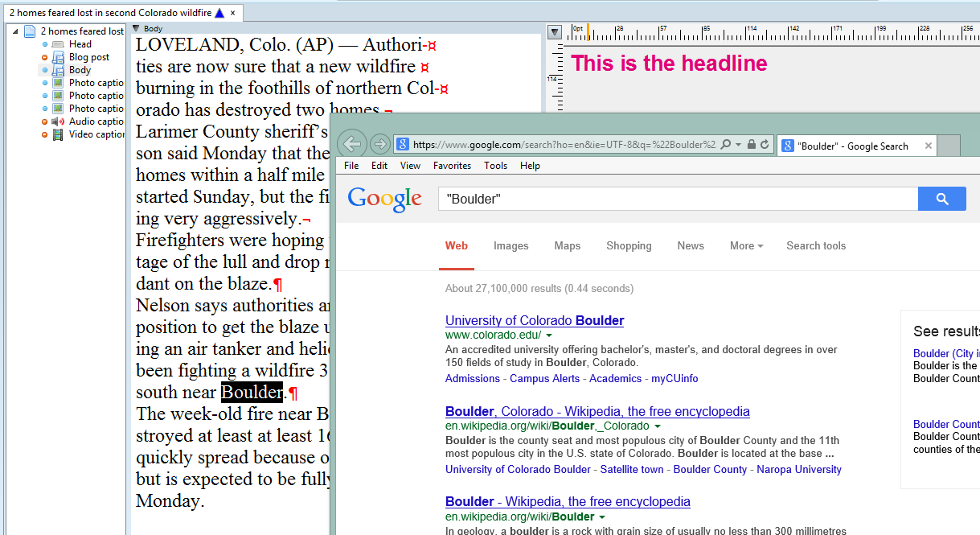Open 'Boulder, Colorado - Wikipedia' result link
The width and height of the screenshot is (980, 535).
point(597,411)
